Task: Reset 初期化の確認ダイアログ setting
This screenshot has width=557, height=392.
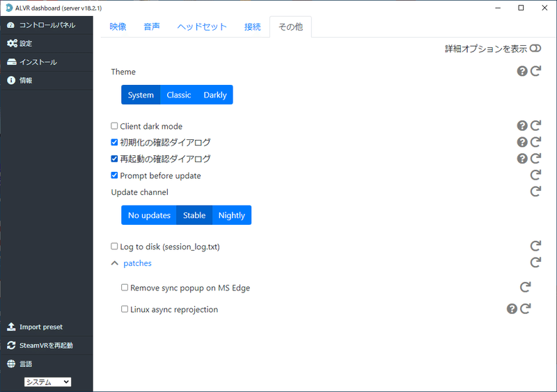Action: (535, 142)
